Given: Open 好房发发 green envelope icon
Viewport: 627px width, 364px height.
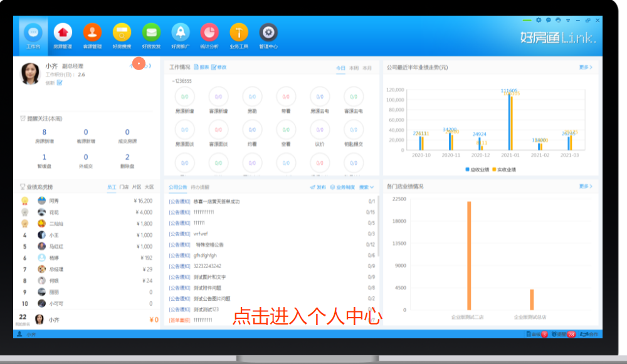Looking at the screenshot, I should pos(151,33).
